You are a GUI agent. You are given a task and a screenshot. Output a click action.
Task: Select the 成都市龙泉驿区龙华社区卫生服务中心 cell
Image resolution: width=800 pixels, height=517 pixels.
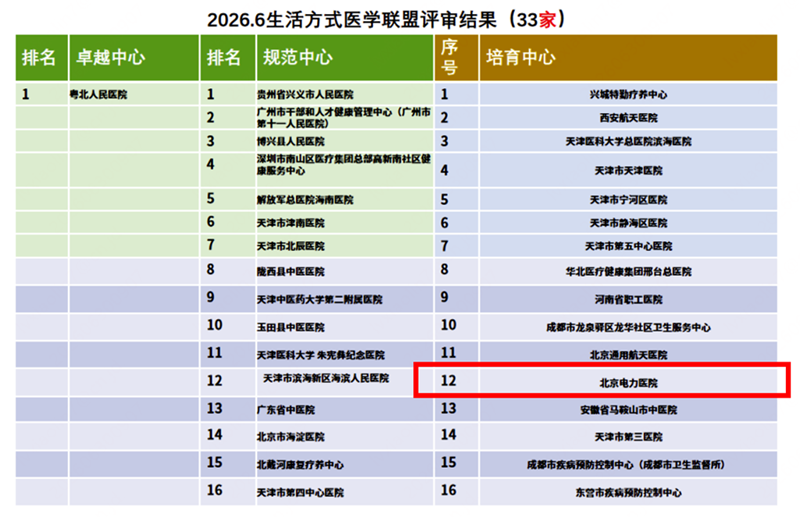tap(628, 327)
